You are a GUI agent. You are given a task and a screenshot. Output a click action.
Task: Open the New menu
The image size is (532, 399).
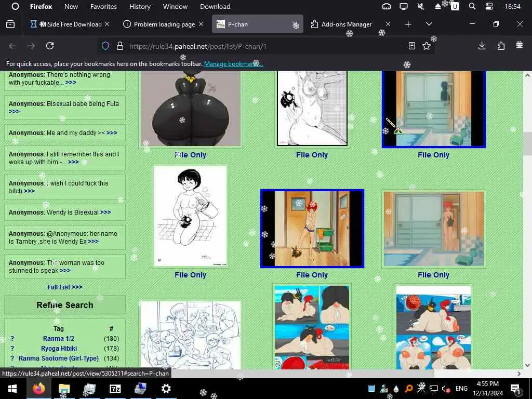coord(71,6)
